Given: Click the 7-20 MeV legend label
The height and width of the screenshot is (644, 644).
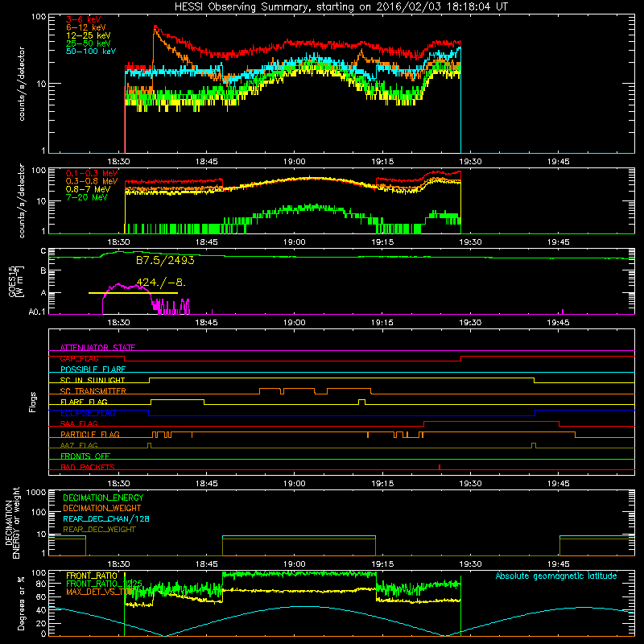Looking at the screenshot, I should pos(87,197).
